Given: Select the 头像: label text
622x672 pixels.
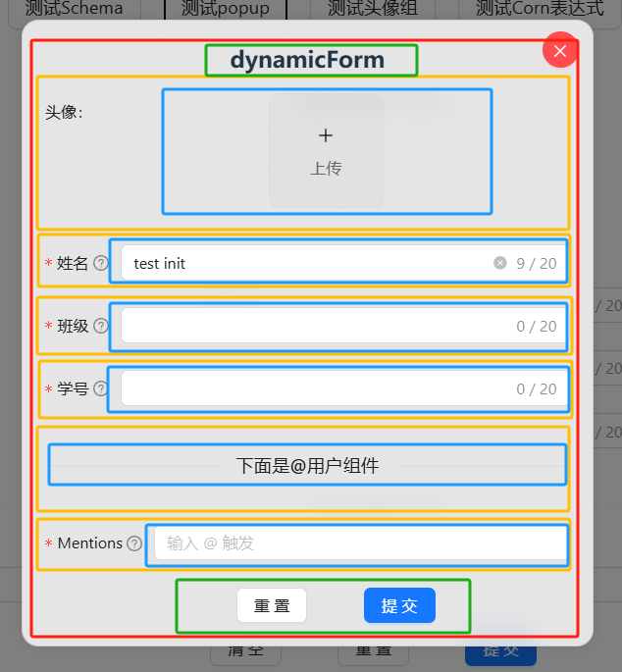Looking at the screenshot, I should (x=64, y=112).
